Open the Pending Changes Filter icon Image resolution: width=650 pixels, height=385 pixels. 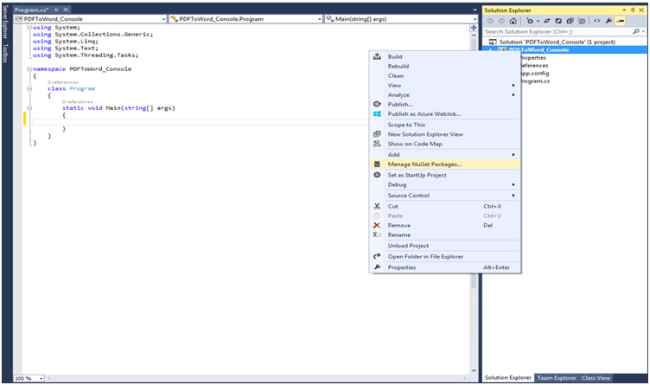[531, 21]
